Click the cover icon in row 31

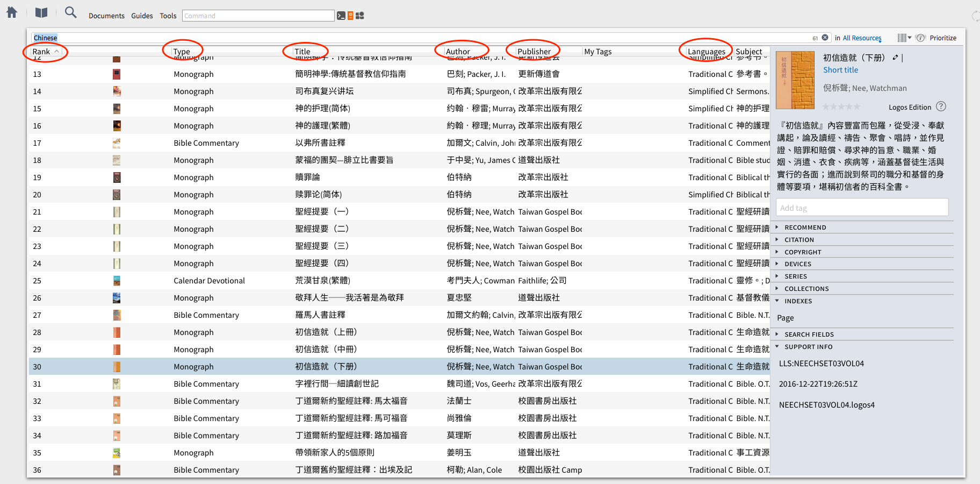click(x=117, y=384)
